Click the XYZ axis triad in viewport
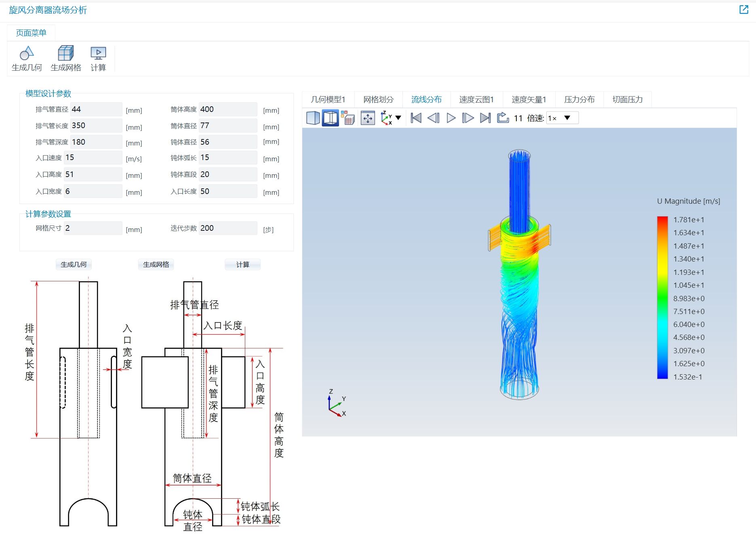This screenshot has height=542, width=756. point(337,403)
